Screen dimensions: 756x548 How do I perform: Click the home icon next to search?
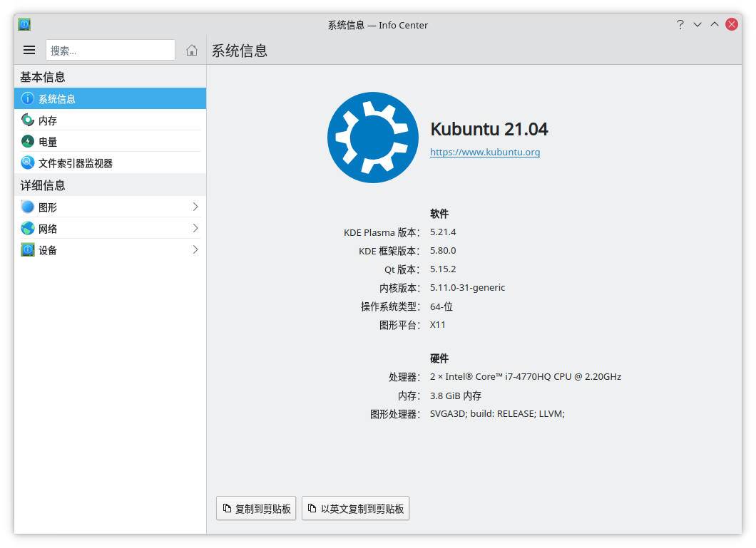(x=192, y=50)
